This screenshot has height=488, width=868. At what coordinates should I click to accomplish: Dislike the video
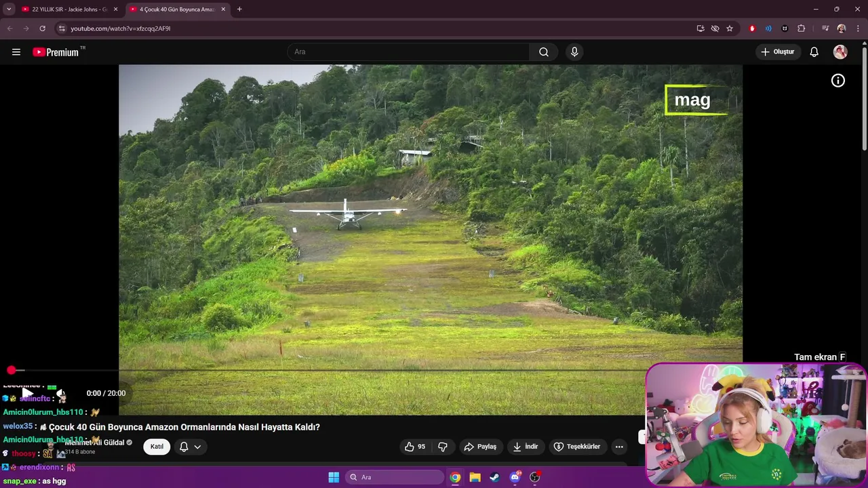pyautogui.click(x=443, y=447)
